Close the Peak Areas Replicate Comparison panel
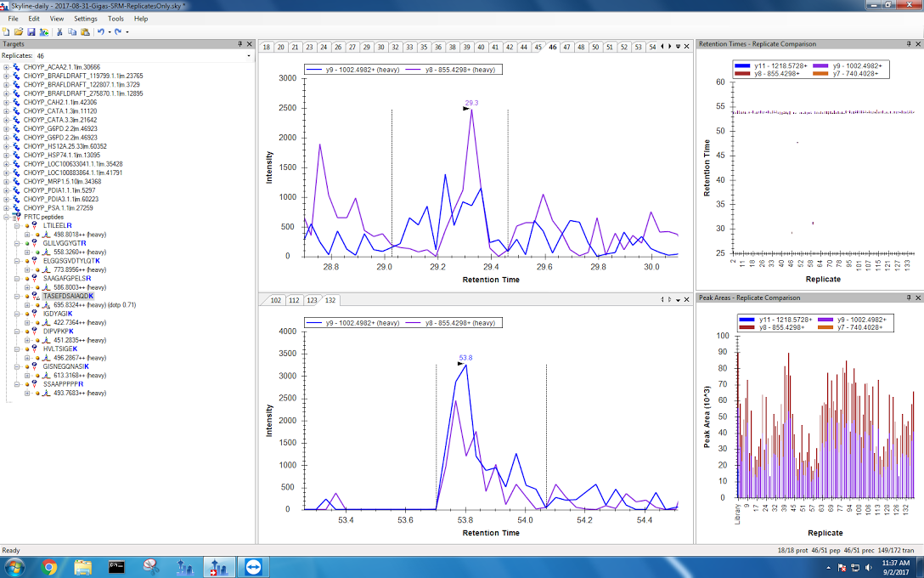The height and width of the screenshot is (578, 924). click(x=917, y=297)
